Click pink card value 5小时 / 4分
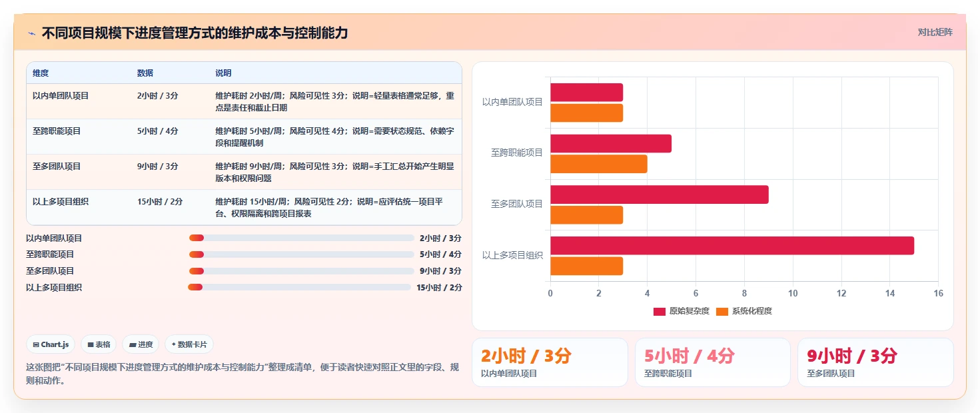 [x=690, y=356]
